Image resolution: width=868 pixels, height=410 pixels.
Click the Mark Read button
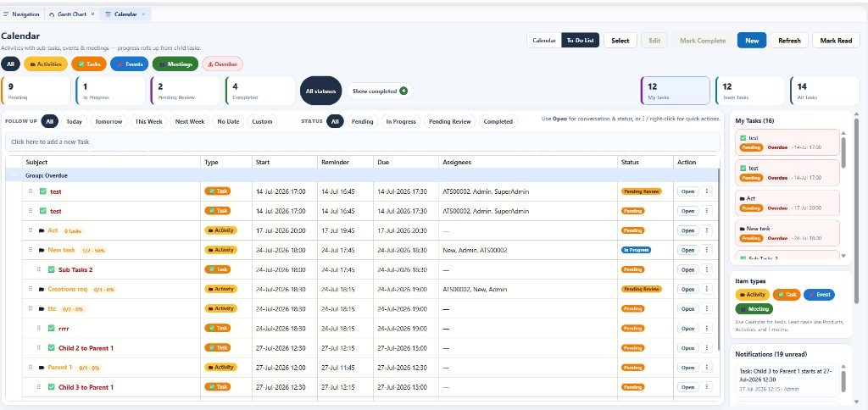(836, 41)
